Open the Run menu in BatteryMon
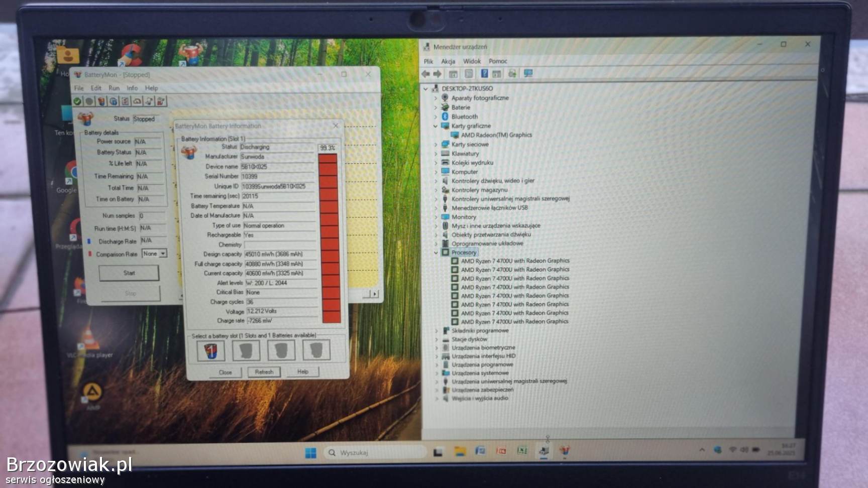 (114, 88)
